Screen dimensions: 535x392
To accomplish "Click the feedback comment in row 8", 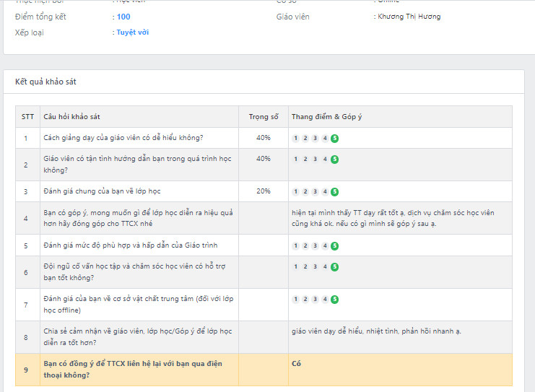I will [376, 331].
